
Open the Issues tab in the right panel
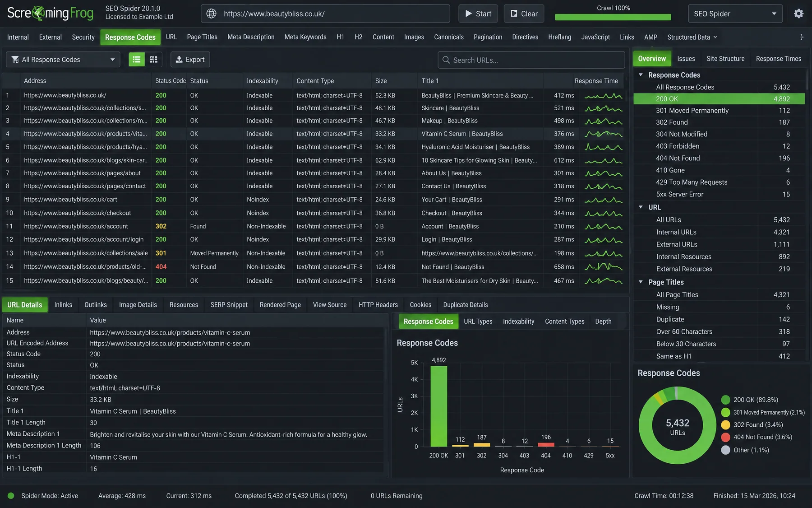coord(686,59)
